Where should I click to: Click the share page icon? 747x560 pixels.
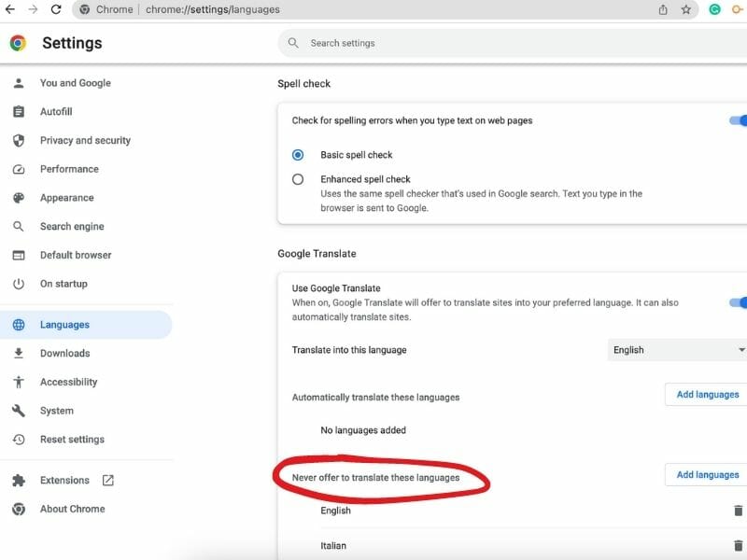tap(663, 9)
